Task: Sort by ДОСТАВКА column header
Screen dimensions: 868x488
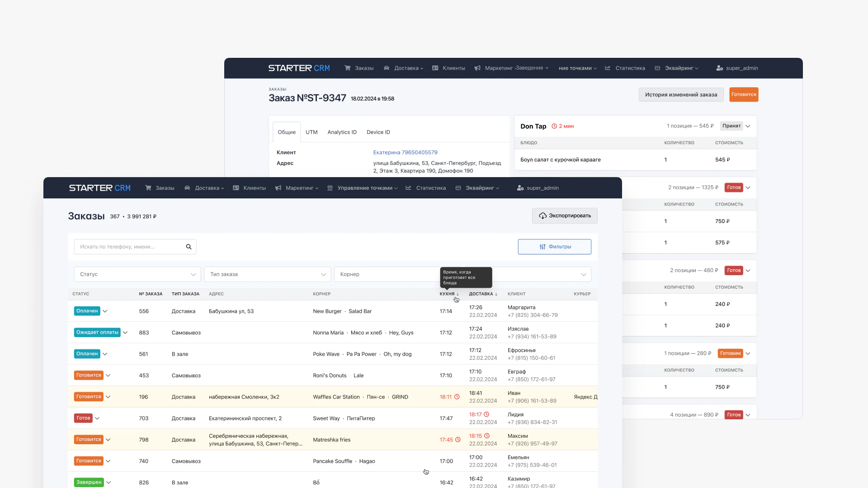Action: 483,294
